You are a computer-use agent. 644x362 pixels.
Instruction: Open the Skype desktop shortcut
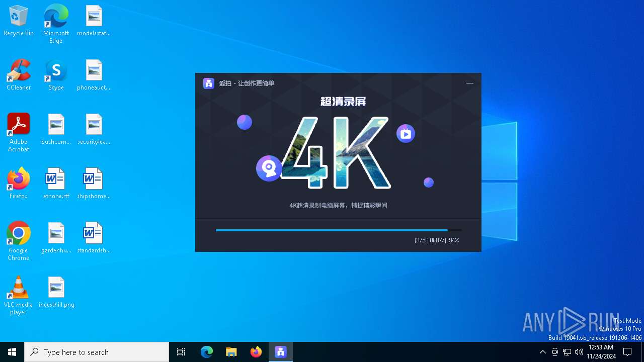(56, 75)
